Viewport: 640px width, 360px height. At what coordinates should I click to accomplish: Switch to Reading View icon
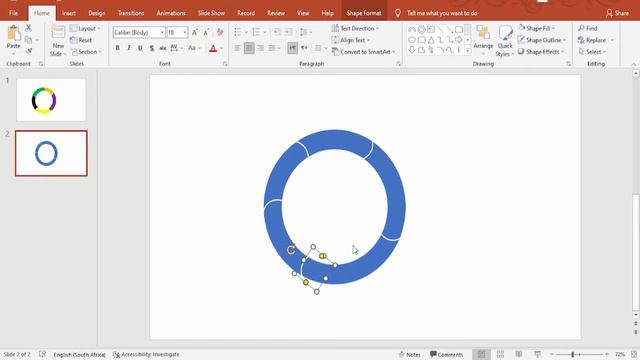point(519,354)
